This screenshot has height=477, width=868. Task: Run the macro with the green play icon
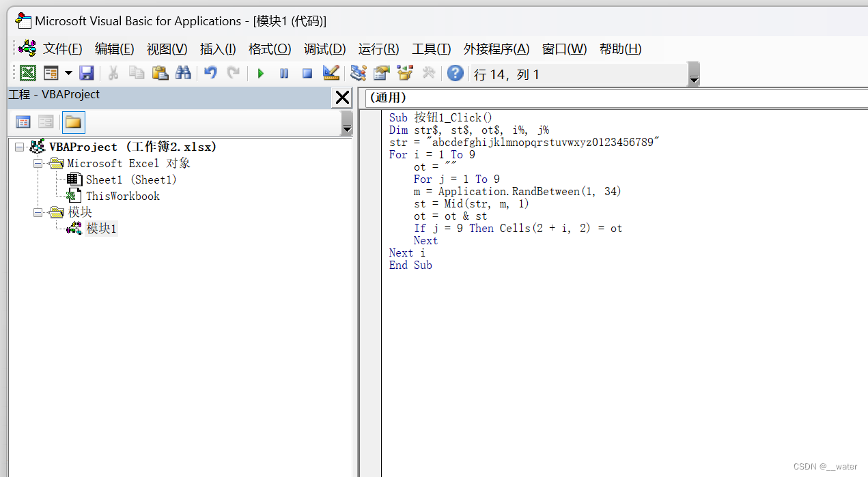(x=260, y=73)
